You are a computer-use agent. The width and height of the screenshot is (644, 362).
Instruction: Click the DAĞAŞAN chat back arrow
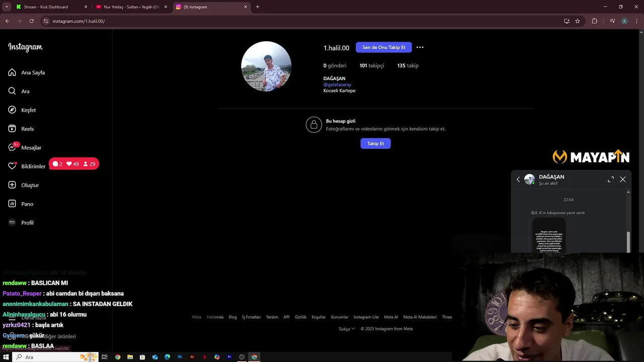[518, 179]
